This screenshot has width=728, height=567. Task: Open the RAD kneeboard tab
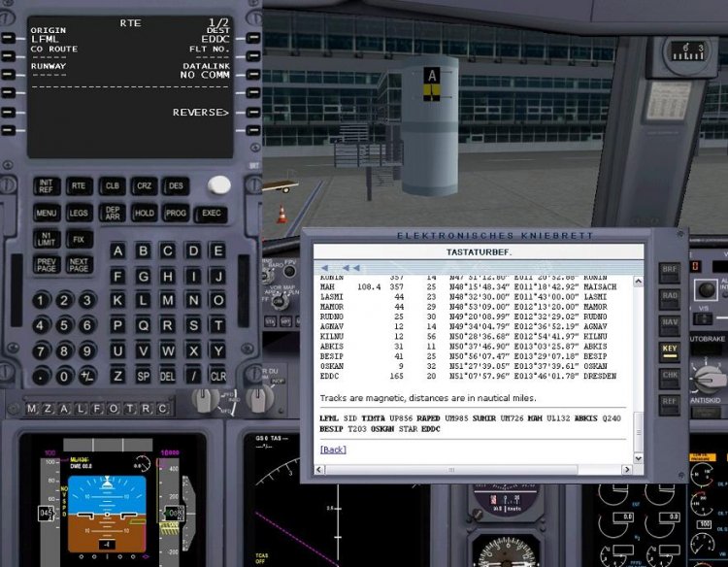pyautogui.click(x=670, y=298)
